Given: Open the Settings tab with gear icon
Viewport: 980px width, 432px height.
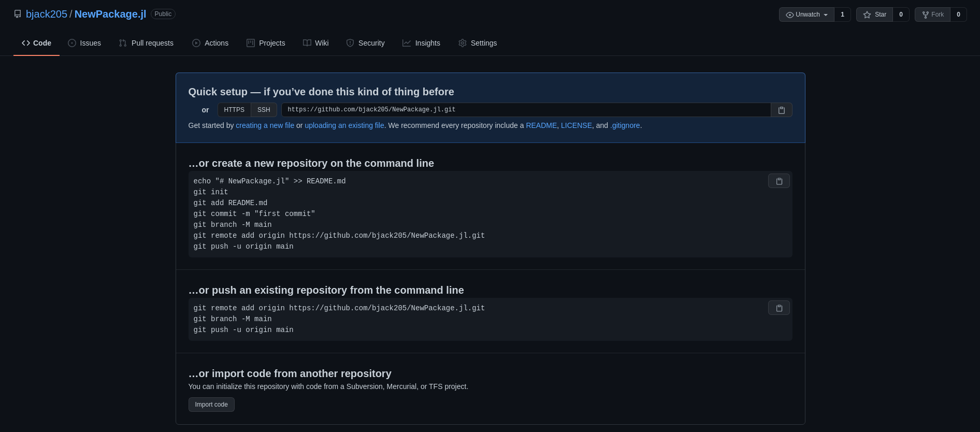Looking at the screenshot, I should pyautogui.click(x=478, y=43).
